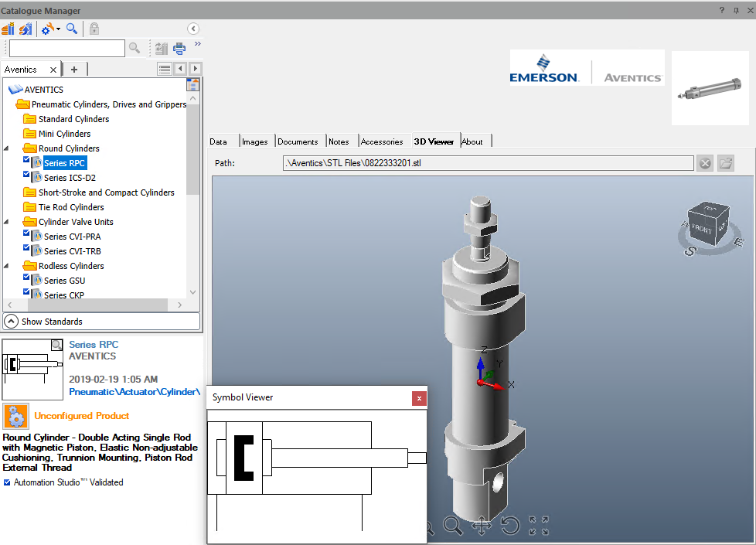Image resolution: width=756 pixels, height=545 pixels.
Task: Open the Pneumatic\Actuator\Cylinder path link
Action: coord(135,392)
